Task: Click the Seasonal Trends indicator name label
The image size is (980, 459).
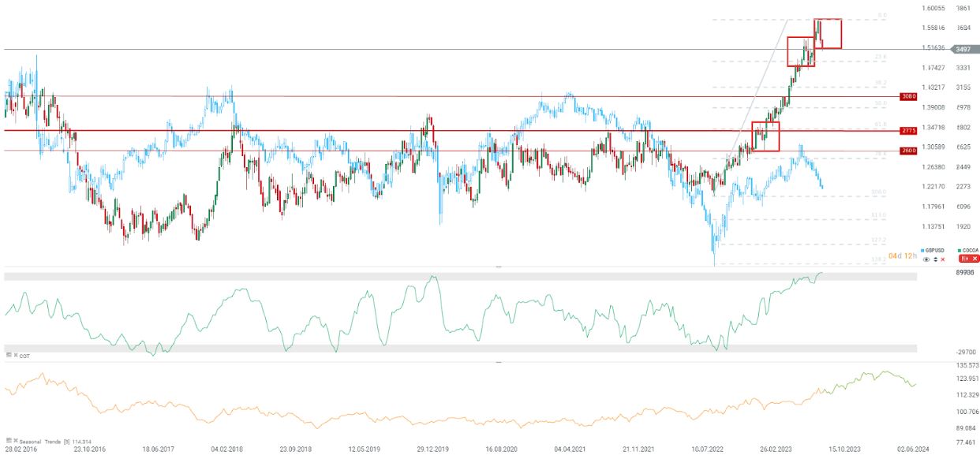Action: coord(40,442)
